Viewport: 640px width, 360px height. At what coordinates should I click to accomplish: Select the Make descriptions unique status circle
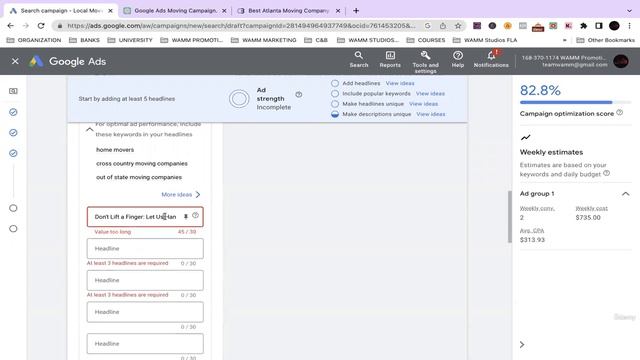pos(335,114)
